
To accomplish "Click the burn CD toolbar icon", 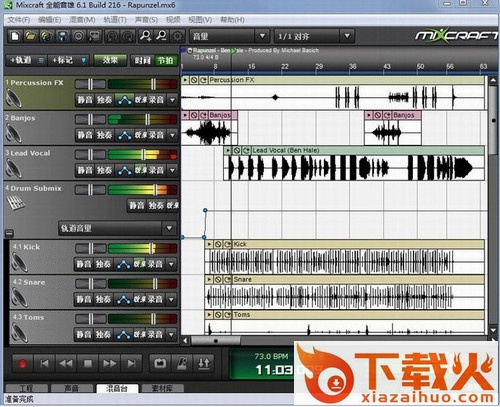I will [79, 36].
